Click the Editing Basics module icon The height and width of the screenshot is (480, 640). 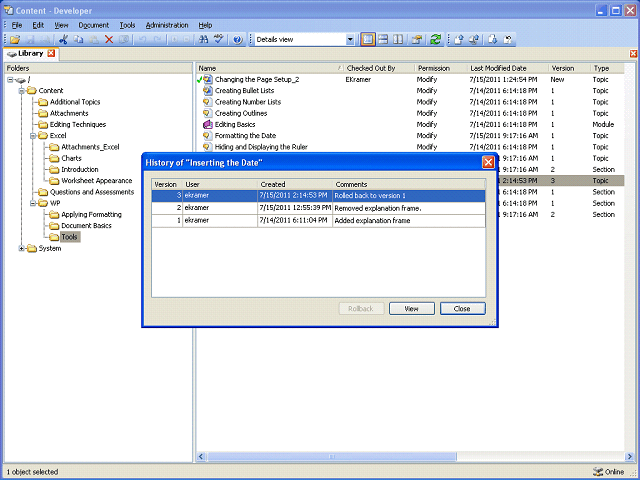click(208, 124)
